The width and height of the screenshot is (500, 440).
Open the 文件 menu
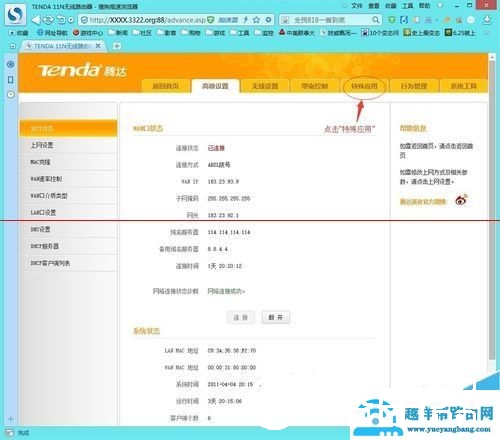[357, 6]
